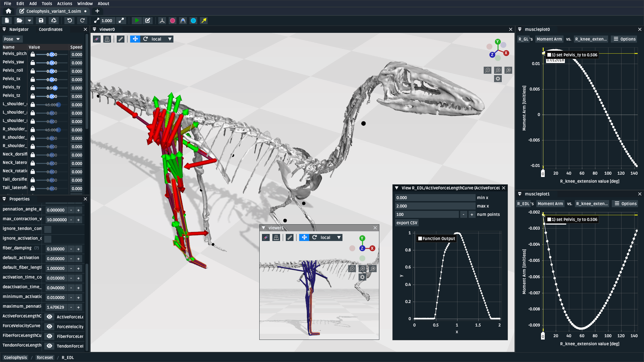The width and height of the screenshot is (644, 362).
Task: Click the pink markers toggle icon
Action: click(172, 21)
